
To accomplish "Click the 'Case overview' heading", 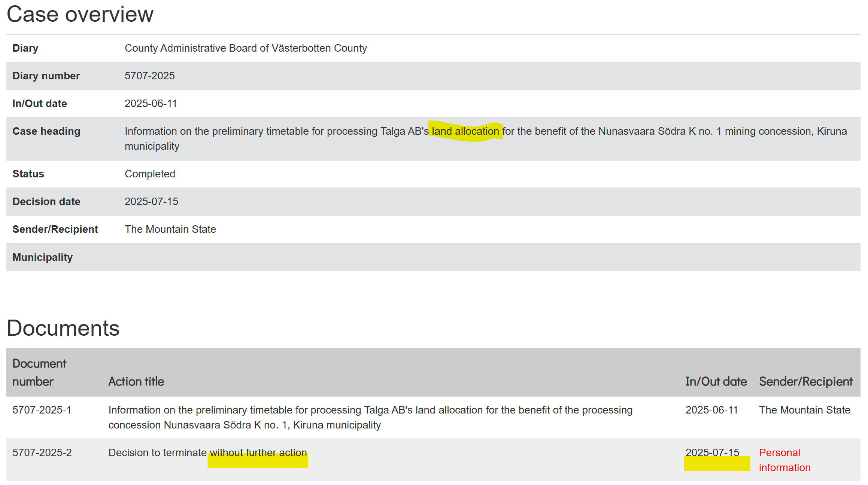I will pos(80,15).
